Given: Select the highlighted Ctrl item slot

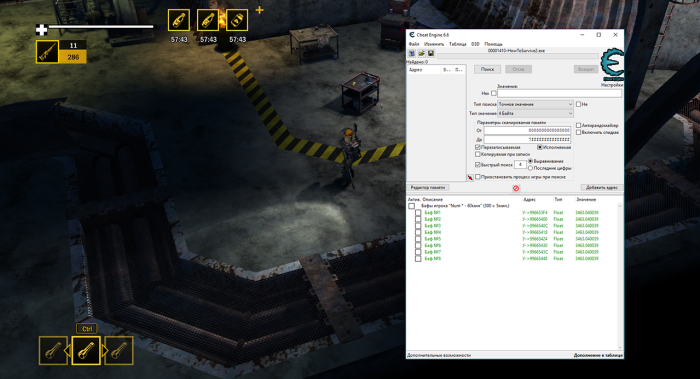Looking at the screenshot, I should [x=86, y=351].
